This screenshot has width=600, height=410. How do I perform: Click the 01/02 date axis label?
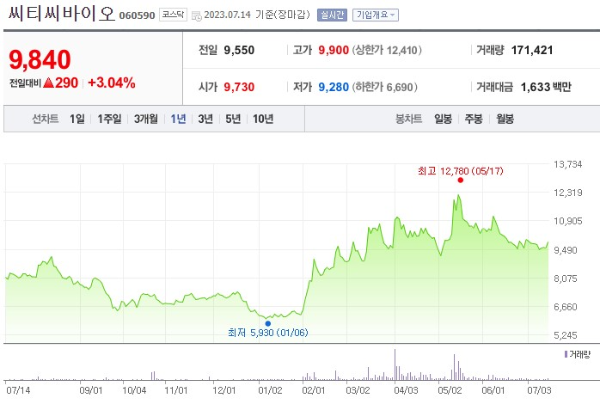point(270,390)
